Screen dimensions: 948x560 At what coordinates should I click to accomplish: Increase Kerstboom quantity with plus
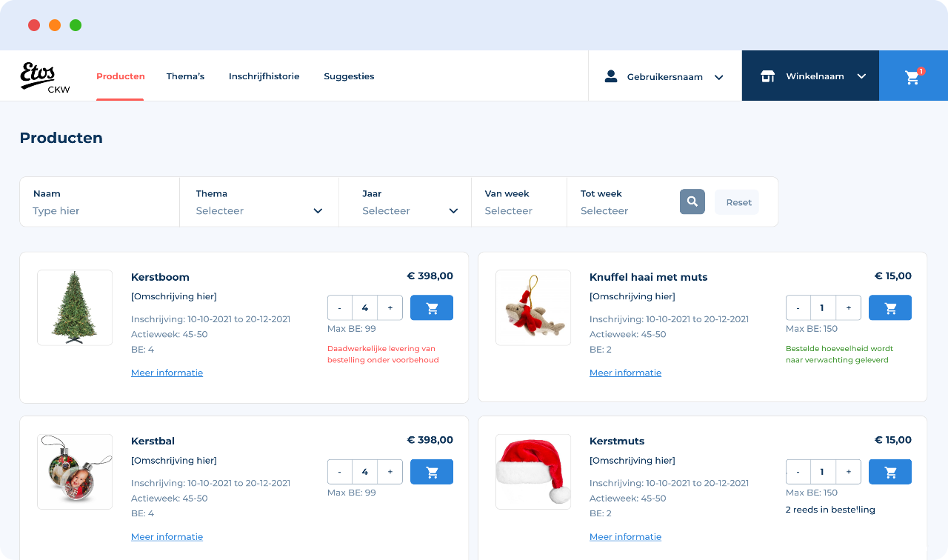[390, 307]
